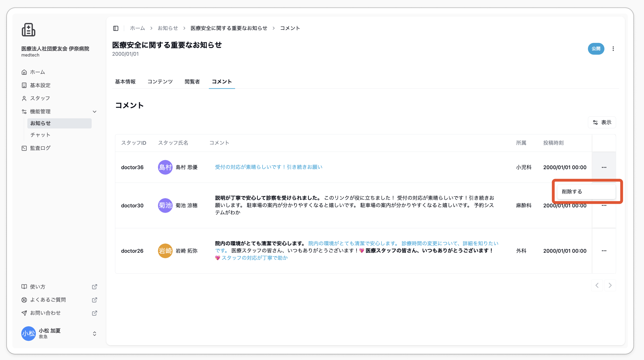Click doctor30 staff ID cell
644x360 pixels.
pyautogui.click(x=132, y=206)
